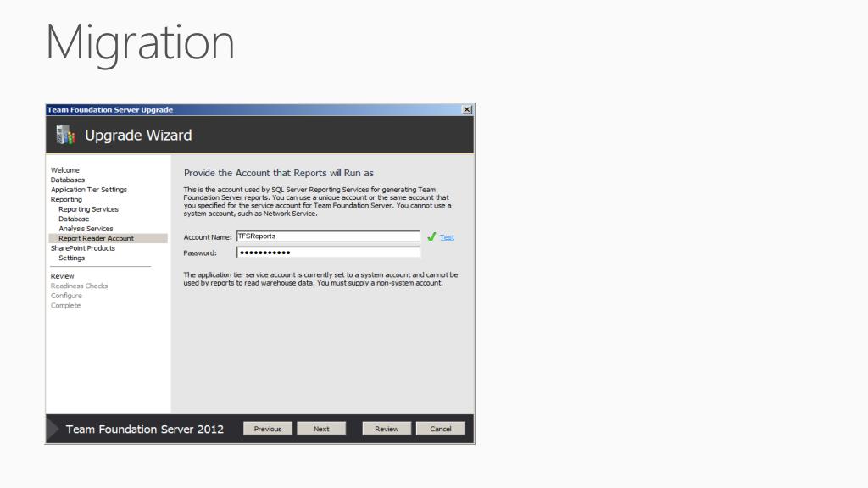Cancel the upgrade wizard
This screenshot has width=868, height=488.
(441, 429)
